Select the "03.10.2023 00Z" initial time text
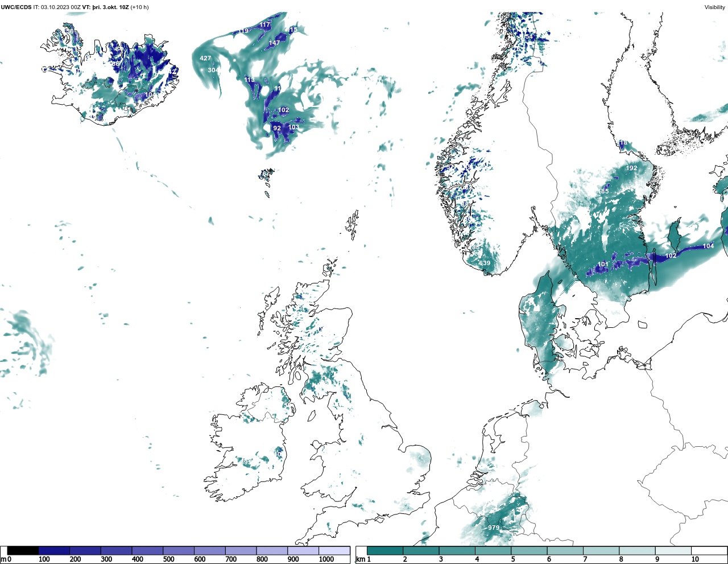 [x=60, y=7]
